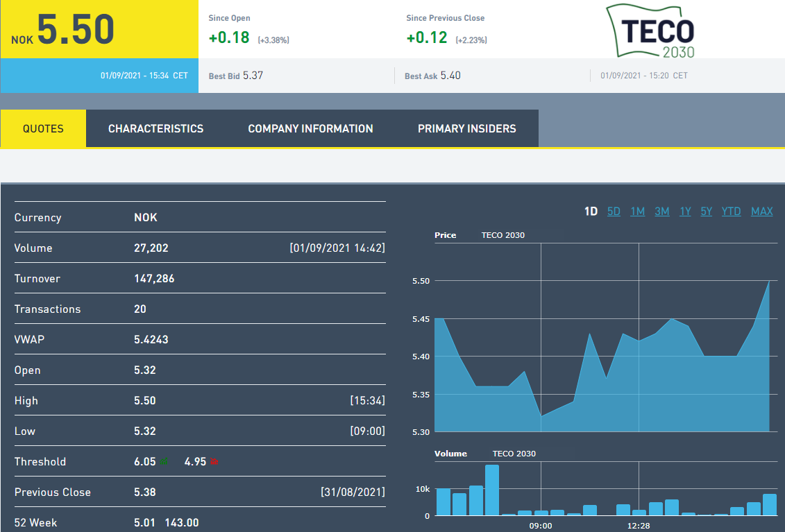Click the NOK 5.50 last price

[x=63, y=30]
